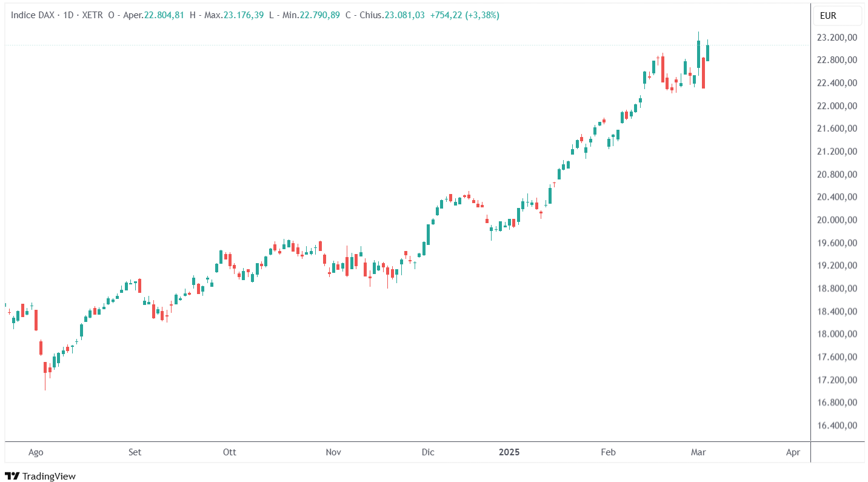Click the Indice DAX symbol title
868x482 pixels.
pos(33,15)
